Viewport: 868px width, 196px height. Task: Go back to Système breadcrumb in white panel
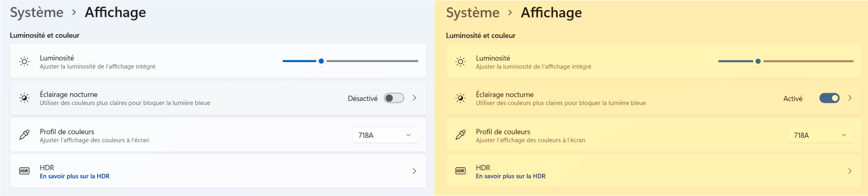click(37, 13)
